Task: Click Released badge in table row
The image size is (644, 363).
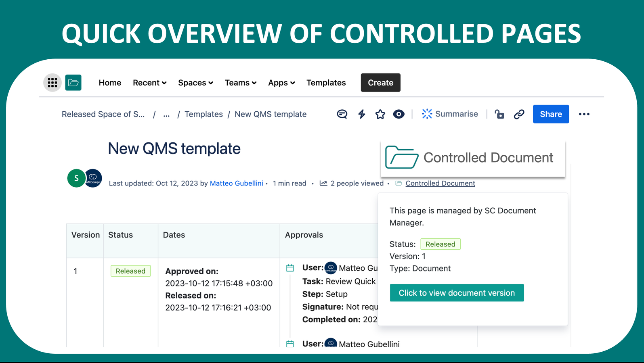Action: pos(131,271)
